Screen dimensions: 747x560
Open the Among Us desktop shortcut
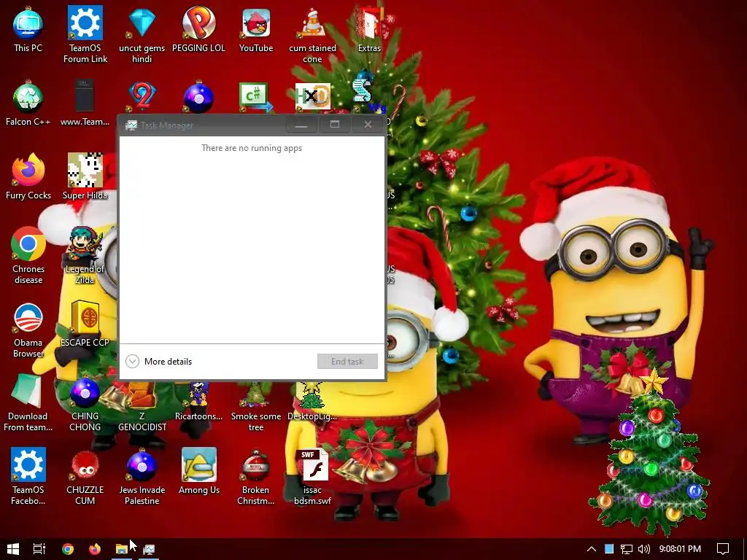click(x=199, y=472)
